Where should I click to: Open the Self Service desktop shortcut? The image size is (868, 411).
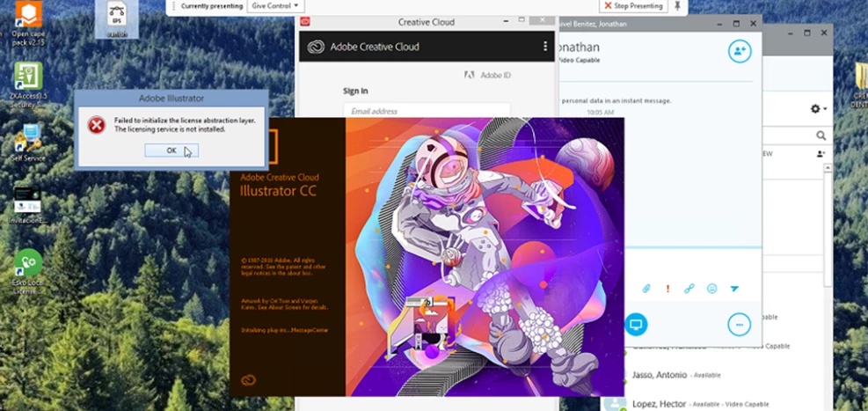pos(28,143)
